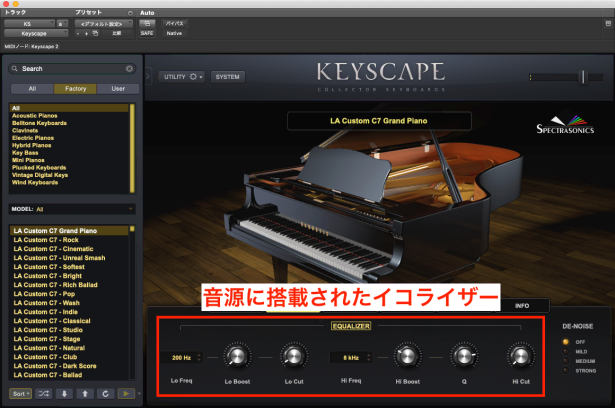Viewport: 615px width, 408px height.
Task: Step up to the previous patch
Action: pyautogui.click(x=85, y=393)
